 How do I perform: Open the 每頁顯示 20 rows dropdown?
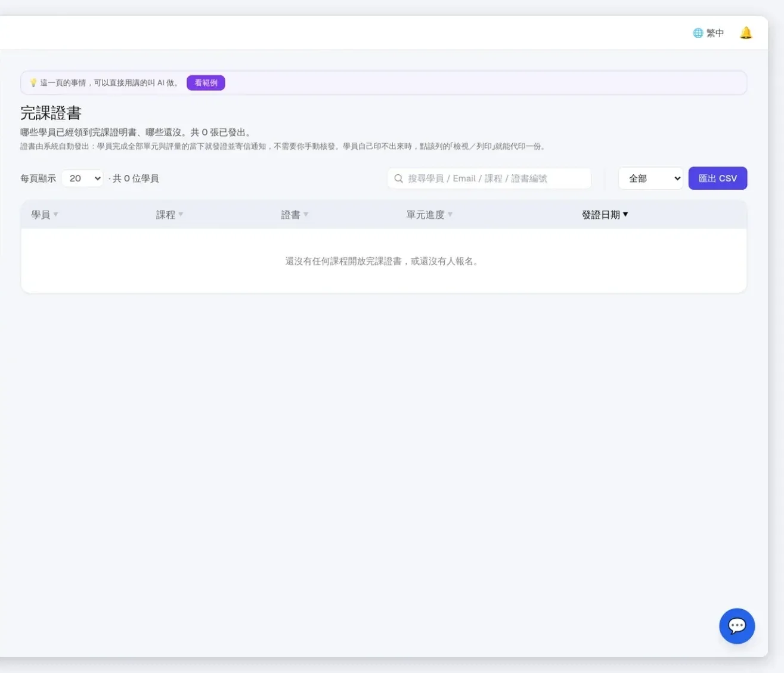(x=82, y=178)
